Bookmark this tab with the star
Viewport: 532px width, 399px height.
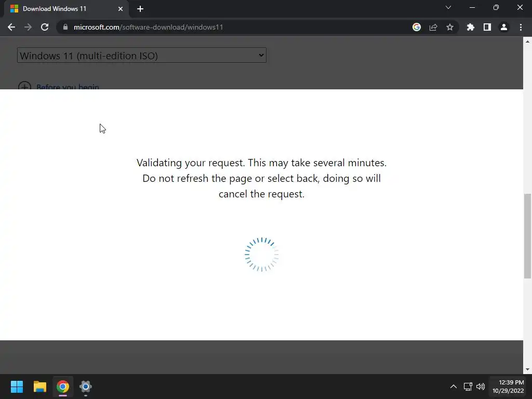(450, 27)
